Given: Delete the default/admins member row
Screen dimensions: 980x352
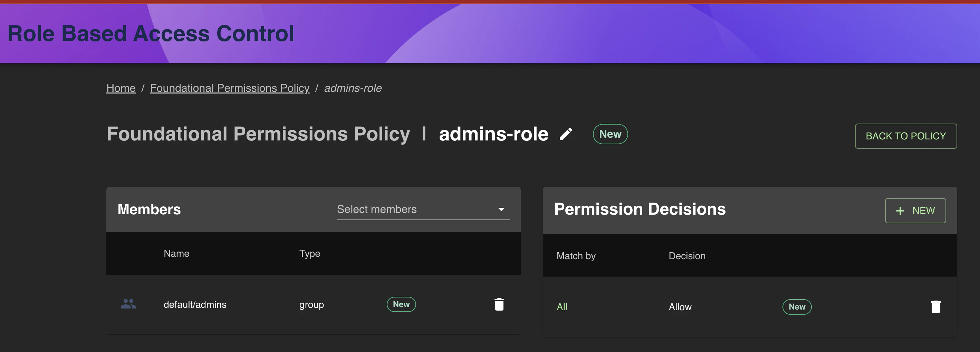Looking at the screenshot, I should (x=499, y=304).
